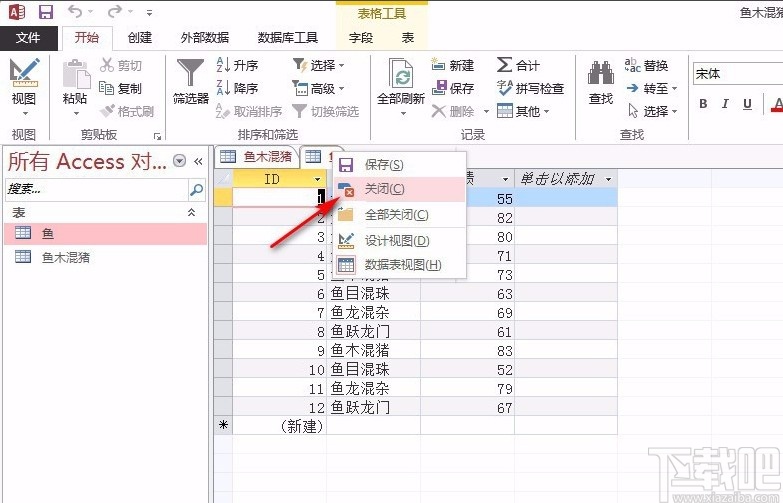This screenshot has width=783, height=503.
Task: Run 拼写检查 spelling check
Action: point(530,88)
